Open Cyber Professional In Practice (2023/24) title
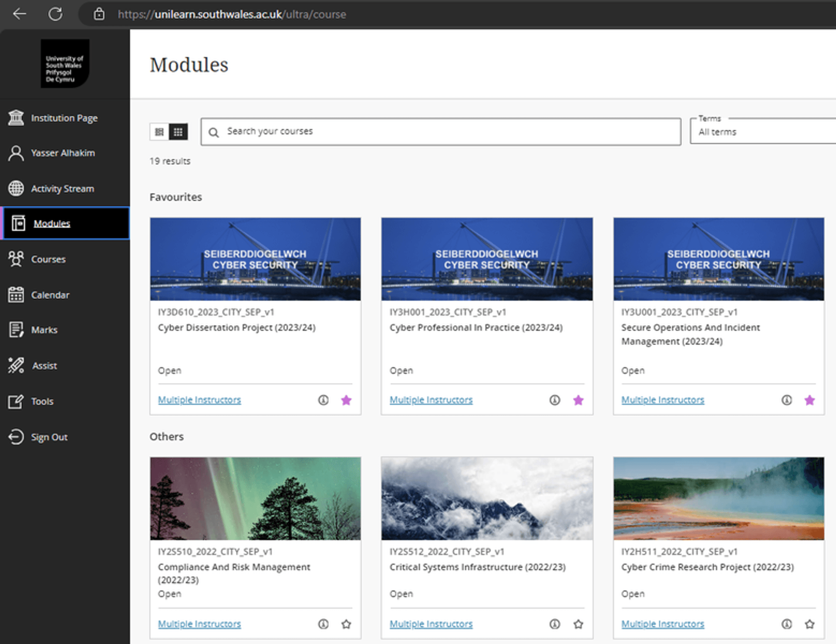Screen dimensions: 836x644 476,327
